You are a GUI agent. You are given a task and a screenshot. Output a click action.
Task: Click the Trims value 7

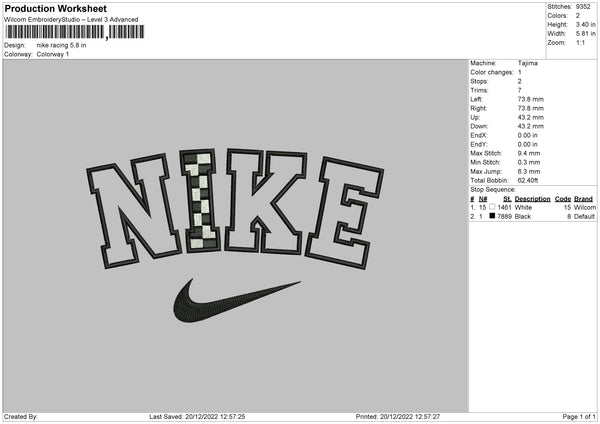[x=520, y=90]
